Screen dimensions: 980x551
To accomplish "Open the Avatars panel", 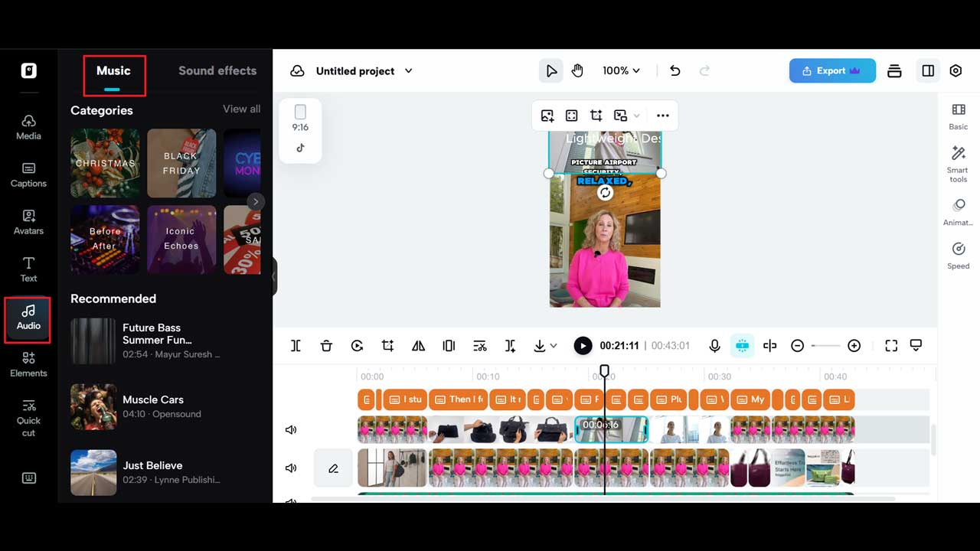I will 28,221.
